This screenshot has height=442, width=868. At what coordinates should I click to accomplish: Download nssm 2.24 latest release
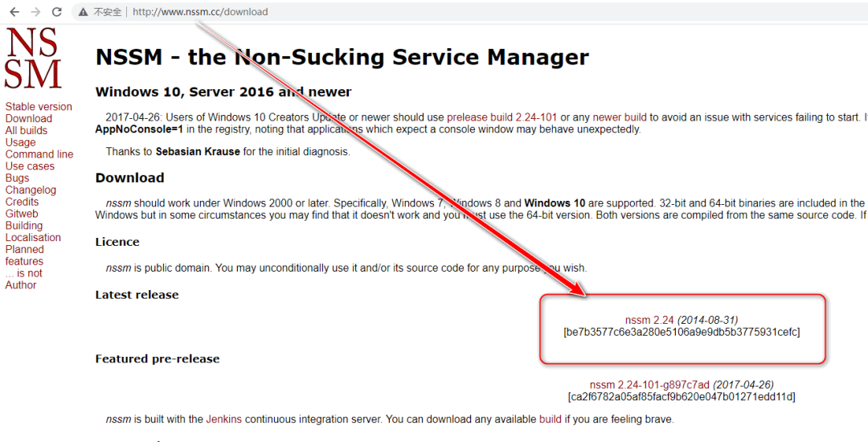(x=649, y=320)
